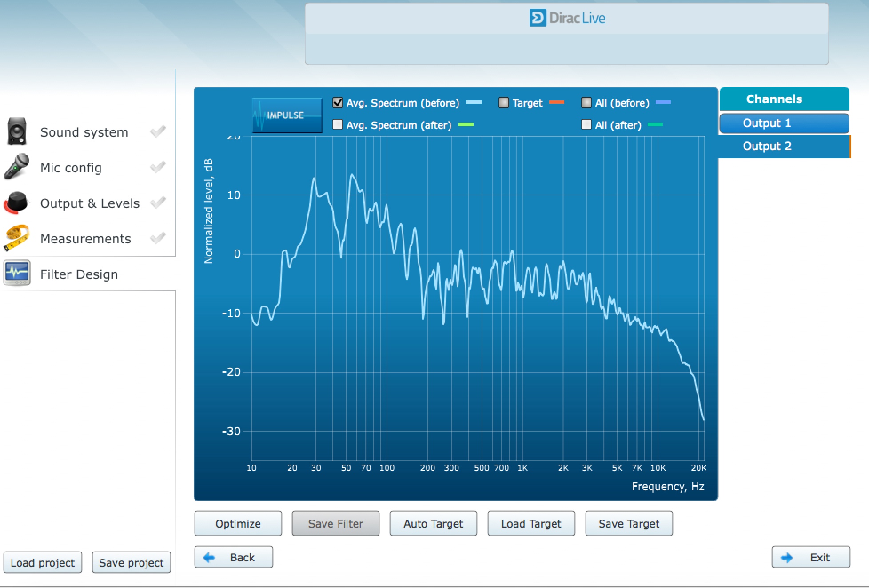Enable the Avg. Spectrum (after) checkbox
The width and height of the screenshot is (869, 588).
(x=338, y=125)
